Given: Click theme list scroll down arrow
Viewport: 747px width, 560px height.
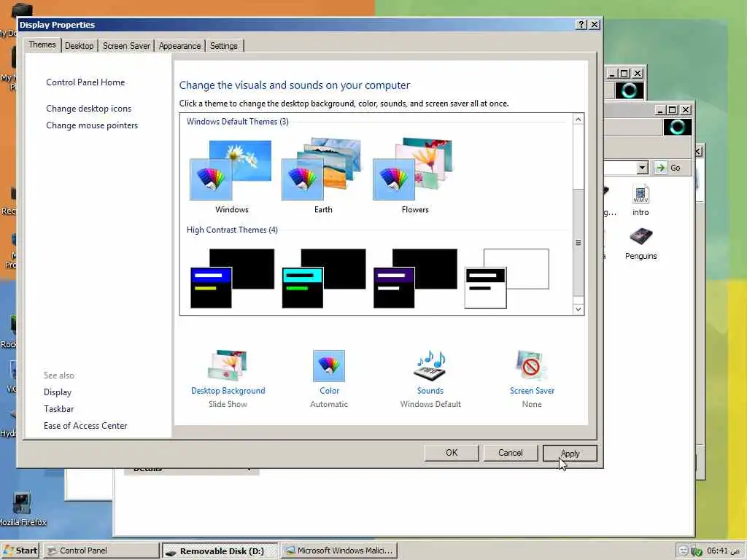Looking at the screenshot, I should click(578, 309).
